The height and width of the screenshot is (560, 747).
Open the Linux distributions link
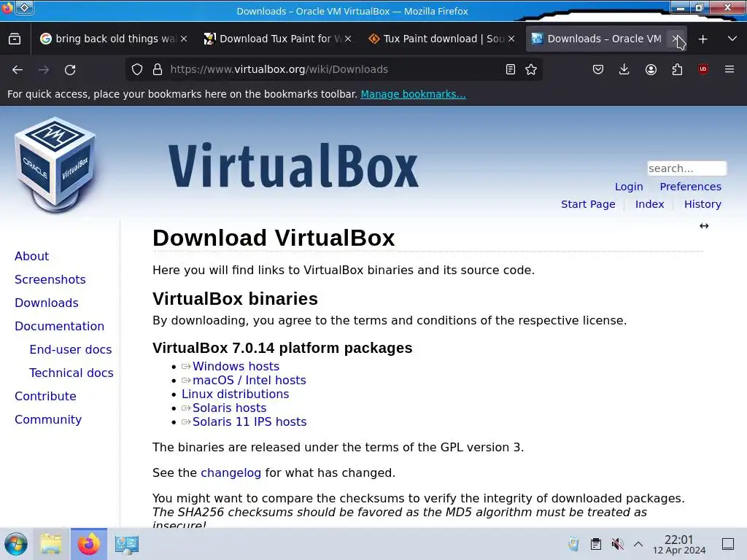[x=236, y=394]
